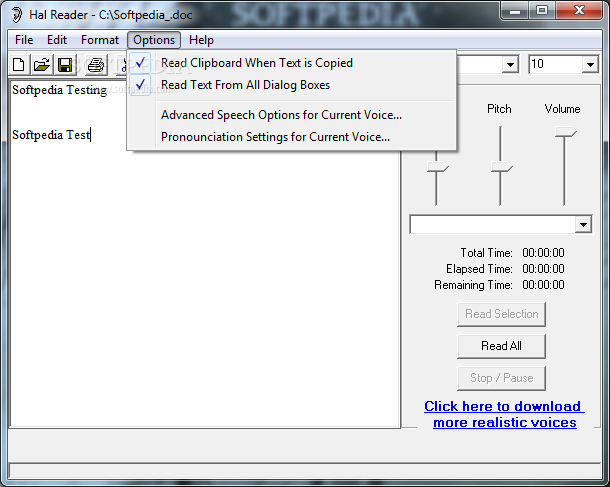610x487 pixels.
Task: Close the Options menu
Action: pos(154,40)
